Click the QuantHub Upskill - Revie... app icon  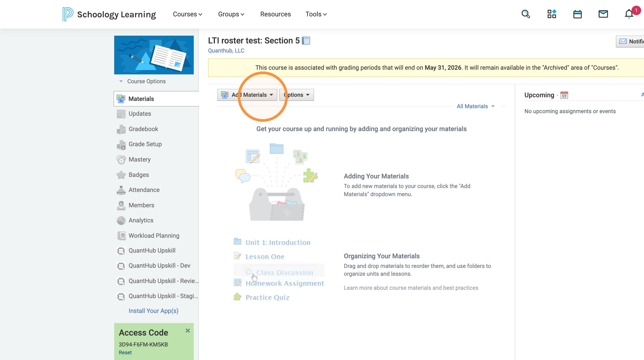(121, 281)
